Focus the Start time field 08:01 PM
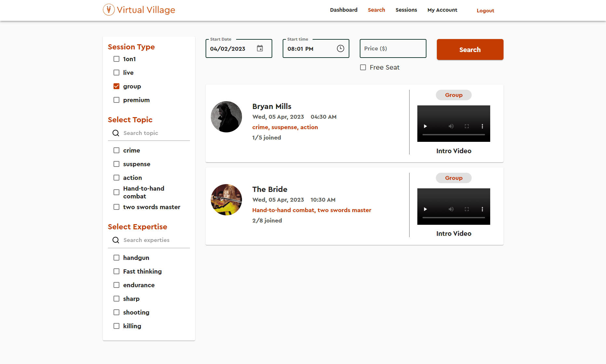This screenshot has width=606, height=364. click(316, 48)
